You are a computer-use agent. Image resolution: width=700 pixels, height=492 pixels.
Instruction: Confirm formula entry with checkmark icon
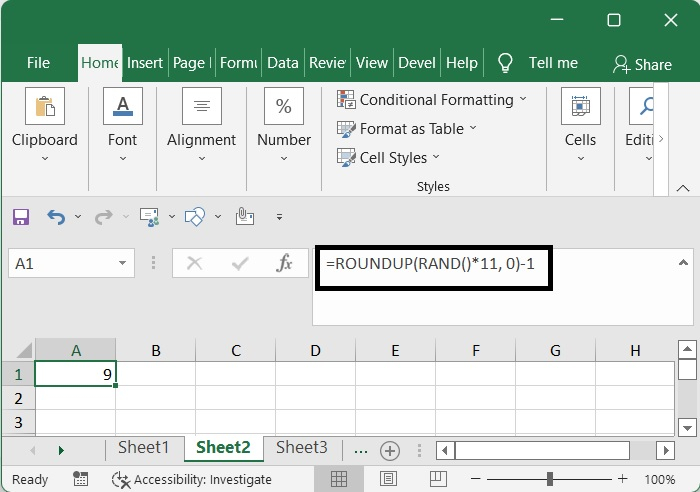click(240, 263)
